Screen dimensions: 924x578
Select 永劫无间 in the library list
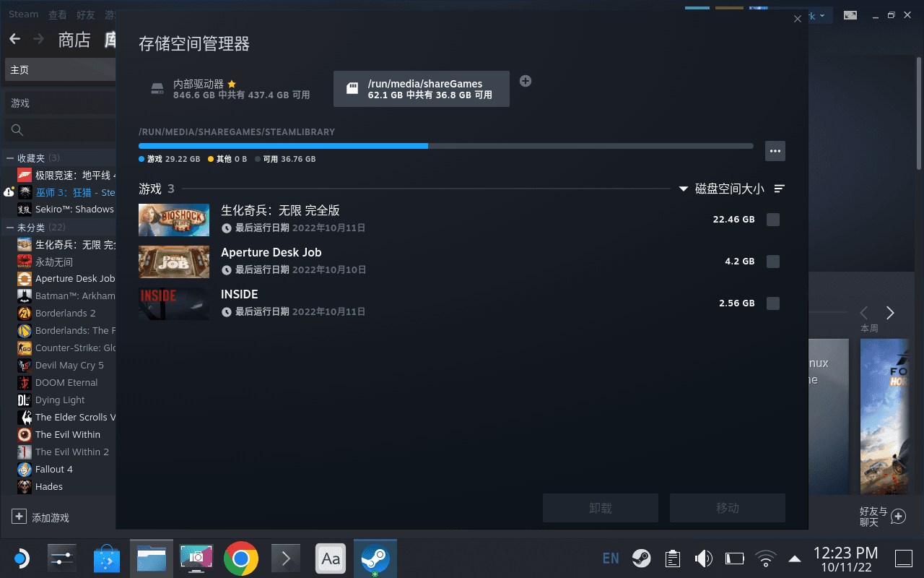pos(54,262)
